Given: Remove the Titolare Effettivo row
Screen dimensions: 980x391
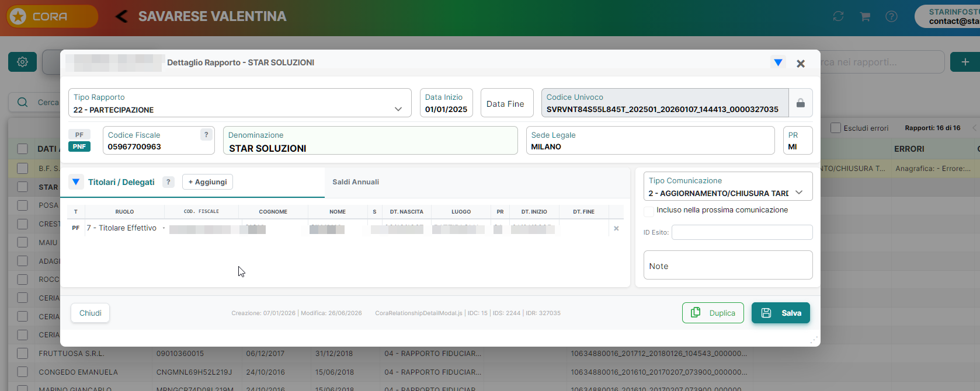Looking at the screenshot, I should pyautogui.click(x=616, y=228).
